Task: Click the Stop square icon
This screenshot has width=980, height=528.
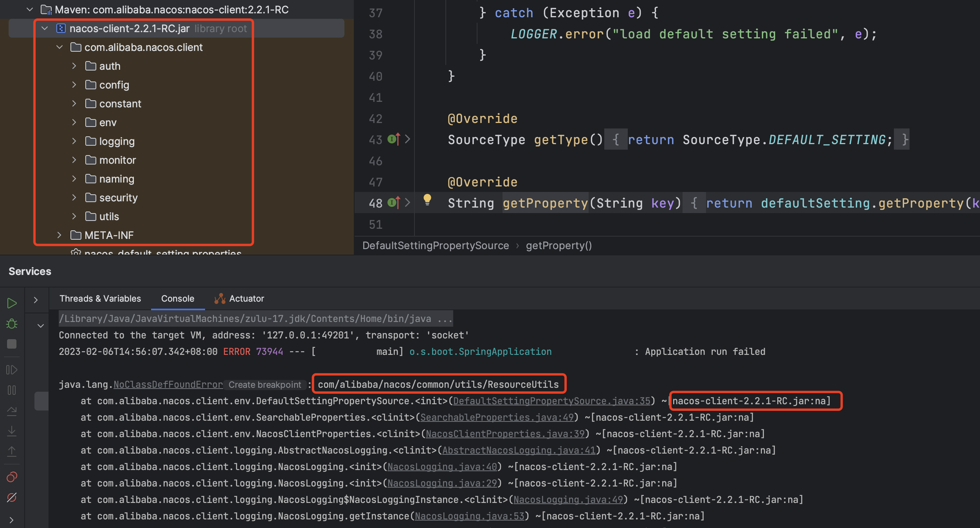Action: coord(12,344)
